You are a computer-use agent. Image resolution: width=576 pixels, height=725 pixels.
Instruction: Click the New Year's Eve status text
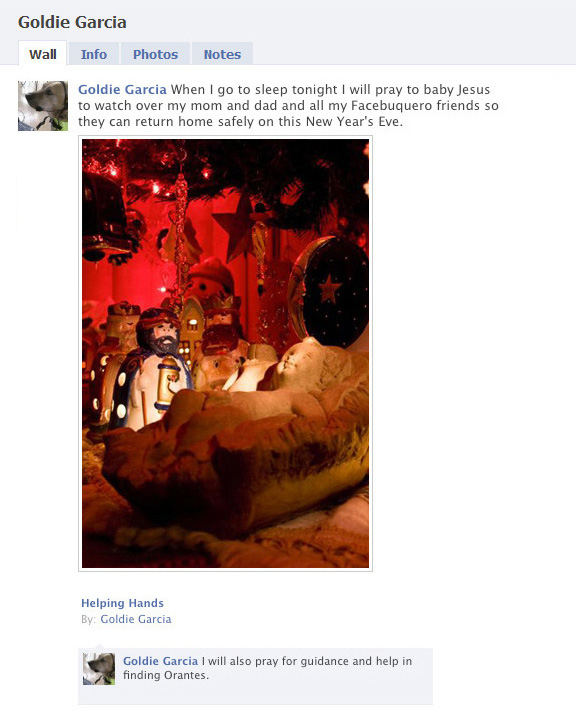pos(289,105)
